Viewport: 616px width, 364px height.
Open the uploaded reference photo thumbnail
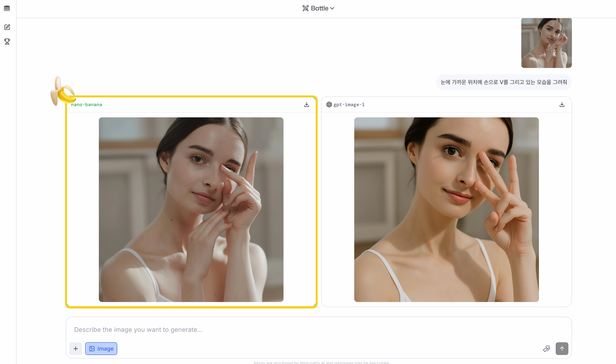(x=546, y=43)
